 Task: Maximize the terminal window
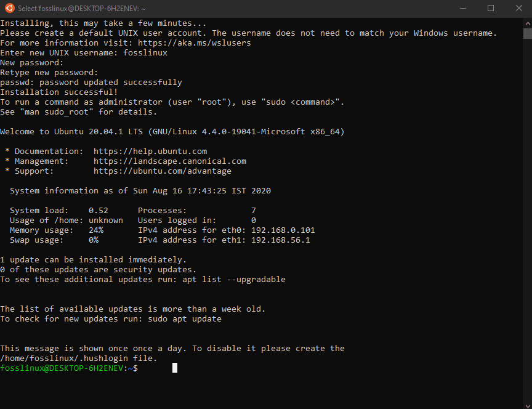(x=491, y=9)
